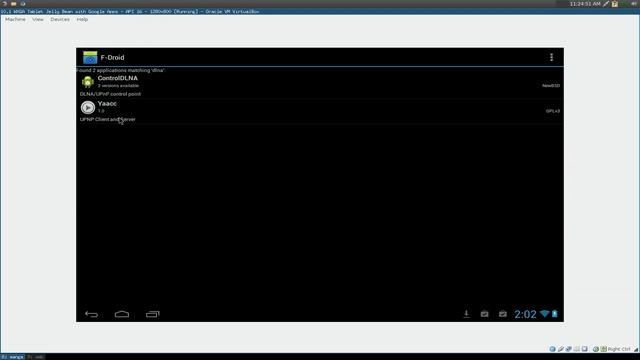The image size is (640, 360).
Task: Open the View menu in VirtualBox
Action: coord(38,19)
